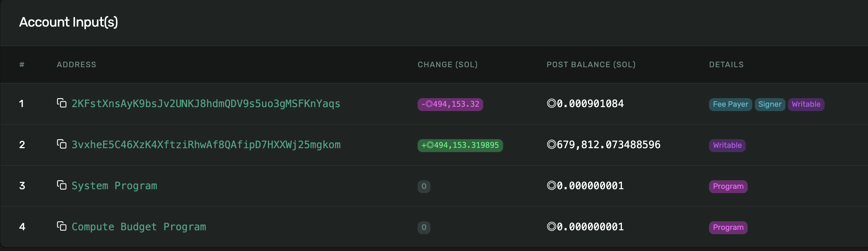Open the System Program link
Image resolution: width=868 pixels, height=251 pixels.
click(114, 186)
